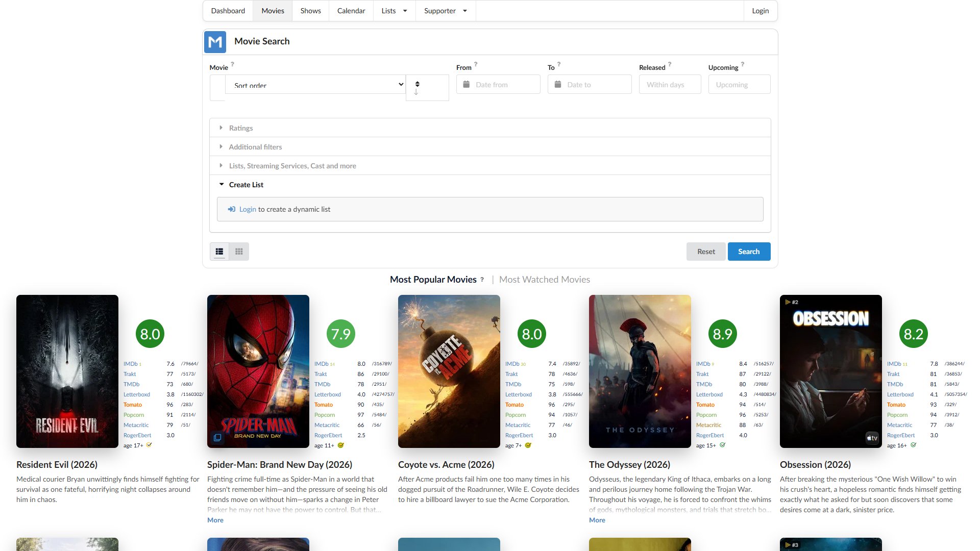Click the calendar icon in Date to
Screen dimensions: 980x551
(x=558, y=84)
